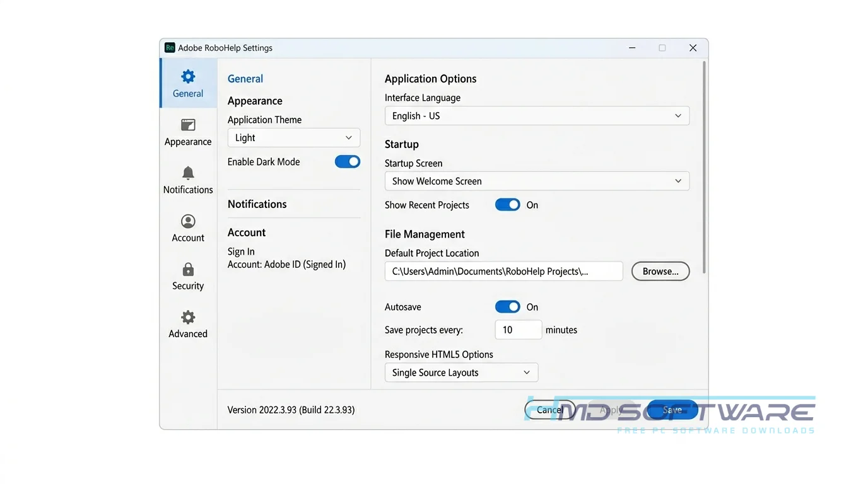Click the Appearance section heading in middle panel
The height and width of the screenshot is (484, 868).
pos(255,101)
